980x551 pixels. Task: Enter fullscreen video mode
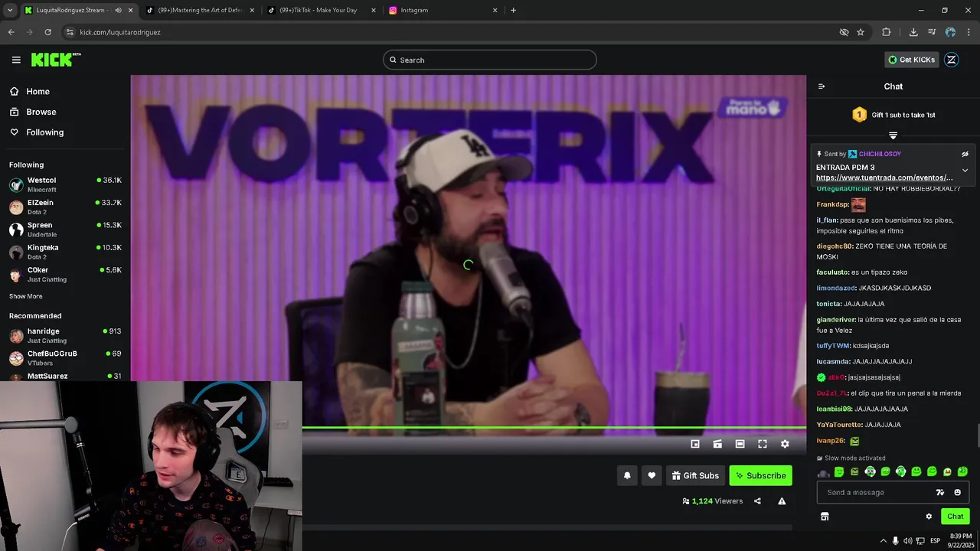tap(763, 444)
